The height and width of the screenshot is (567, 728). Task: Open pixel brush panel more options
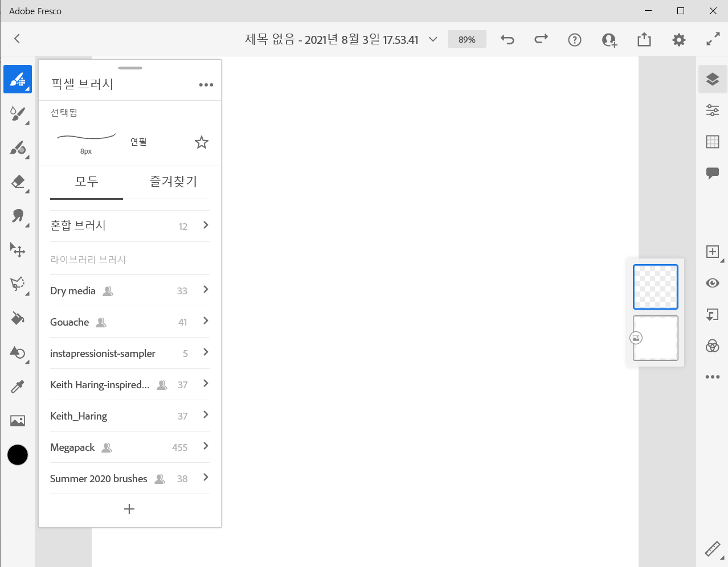click(206, 85)
